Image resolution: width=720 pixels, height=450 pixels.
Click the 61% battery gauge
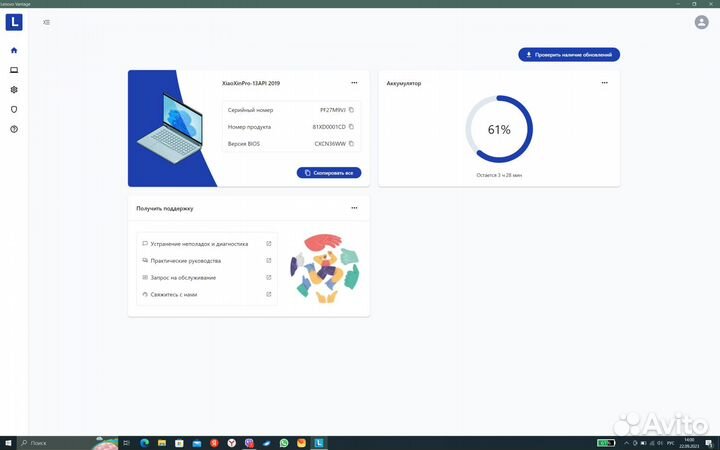coord(499,129)
